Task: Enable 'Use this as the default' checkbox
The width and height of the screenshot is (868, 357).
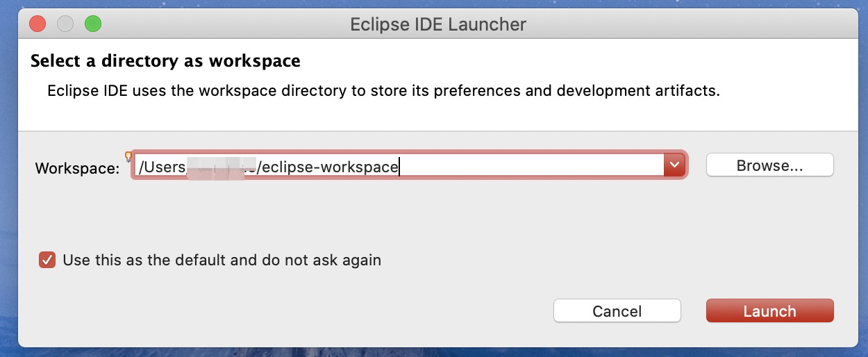Action: pyautogui.click(x=47, y=261)
